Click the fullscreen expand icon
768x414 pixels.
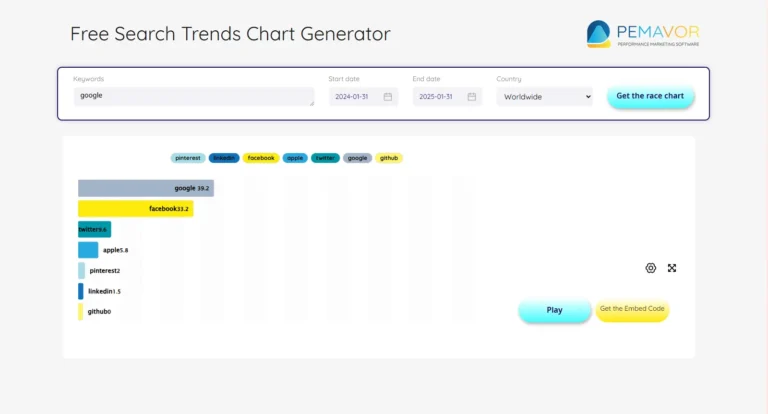672,268
